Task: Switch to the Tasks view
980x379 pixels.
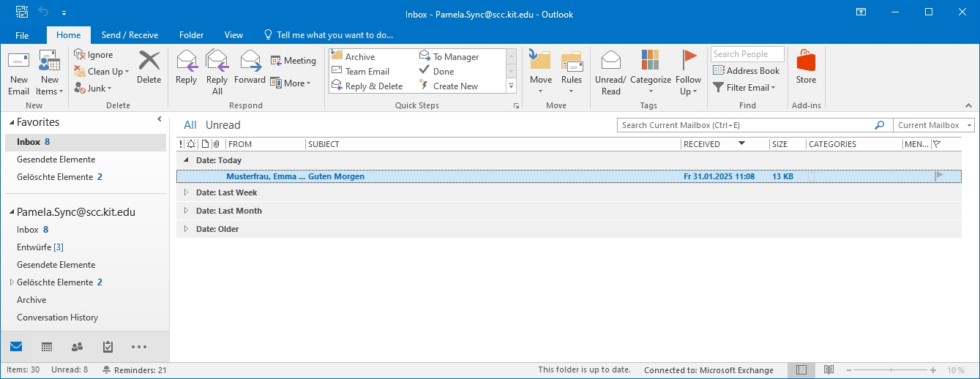Action: tap(108, 347)
